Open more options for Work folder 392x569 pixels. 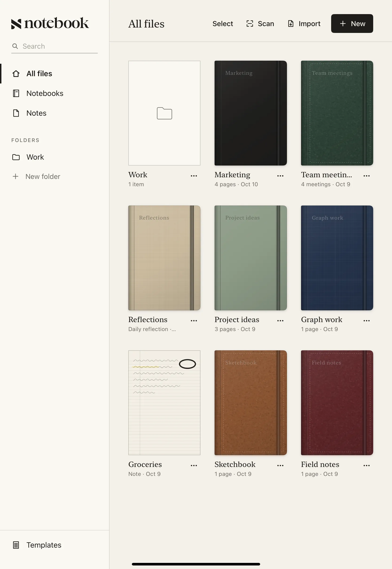pyautogui.click(x=194, y=176)
